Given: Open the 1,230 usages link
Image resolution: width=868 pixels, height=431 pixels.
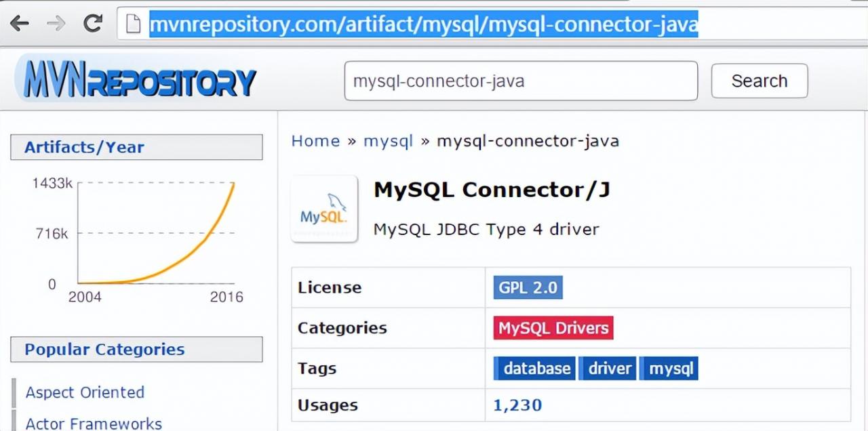Looking at the screenshot, I should pyautogui.click(x=517, y=405).
